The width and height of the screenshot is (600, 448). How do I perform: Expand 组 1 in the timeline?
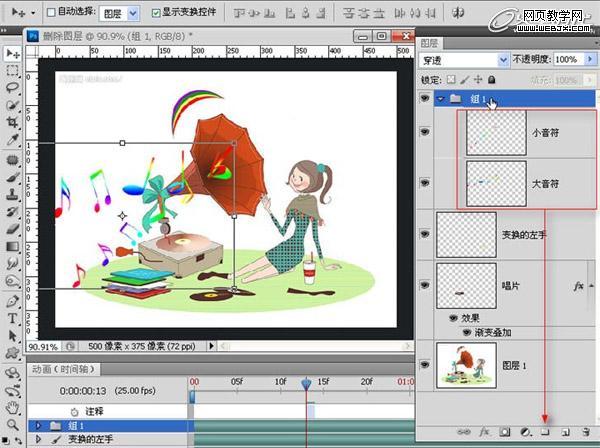39,425
